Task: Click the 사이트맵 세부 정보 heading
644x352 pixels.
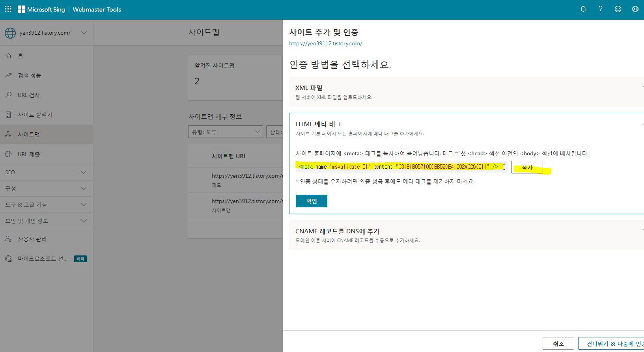Action: [x=215, y=117]
